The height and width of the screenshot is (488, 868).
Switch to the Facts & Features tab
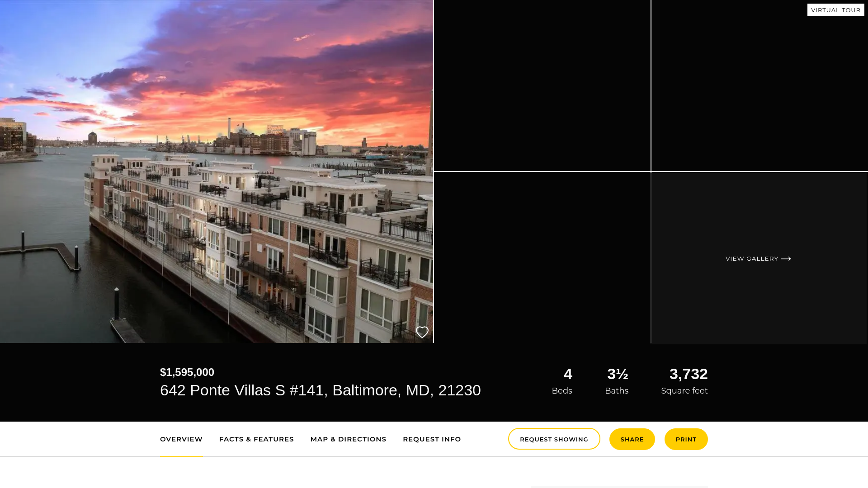coord(256,439)
